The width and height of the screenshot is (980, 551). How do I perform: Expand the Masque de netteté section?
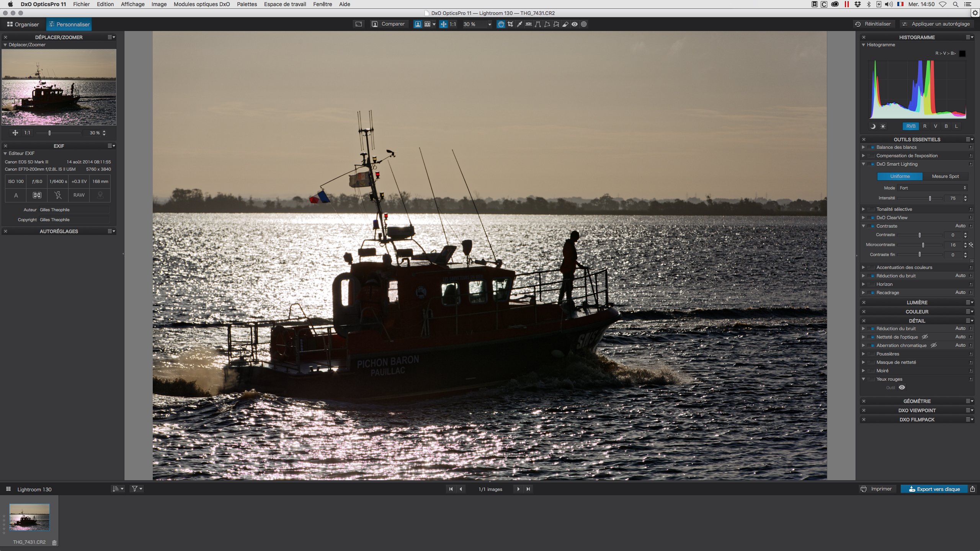coord(864,362)
